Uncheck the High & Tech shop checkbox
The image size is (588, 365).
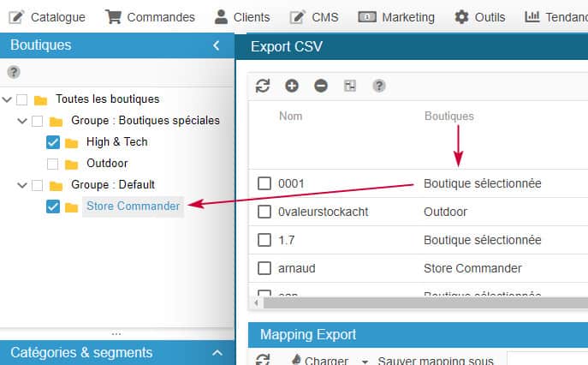point(53,142)
